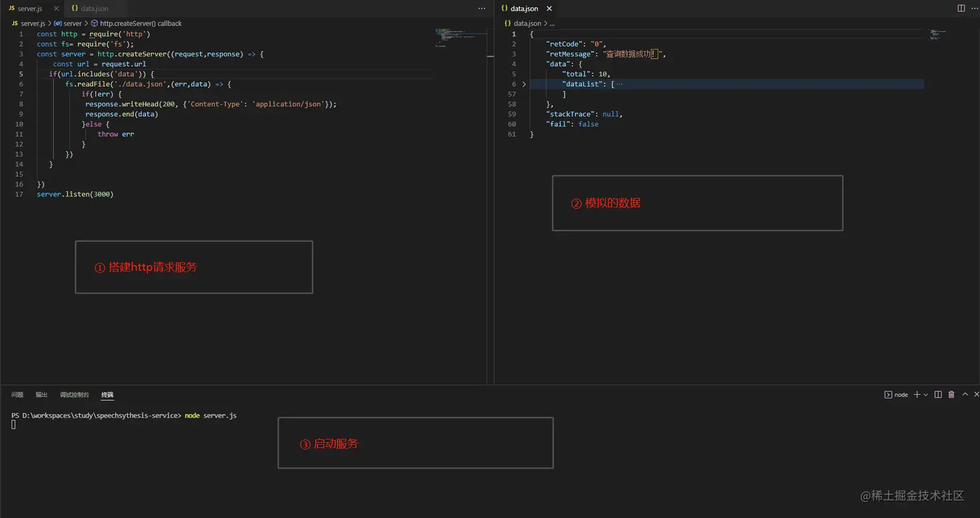This screenshot has width=980, height=518.
Task: Click the terminal prompt input line
Action: [124, 416]
